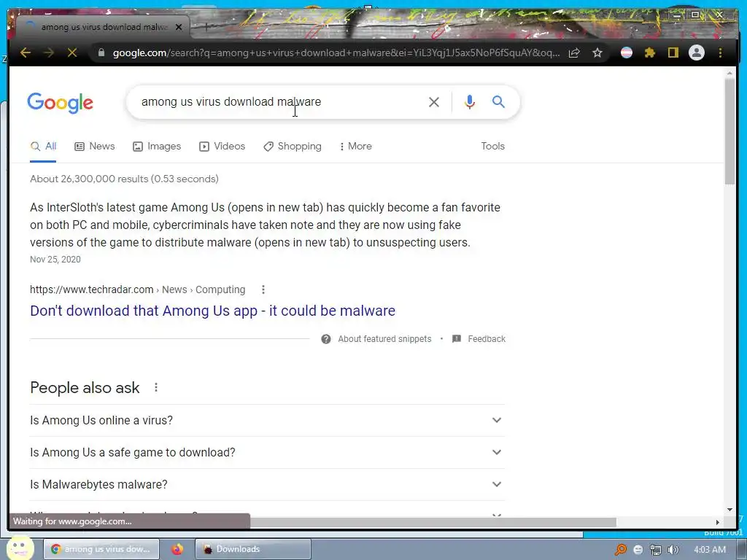The image size is (747, 560).
Task: Click the Feedback flag icon
Action: (x=457, y=339)
